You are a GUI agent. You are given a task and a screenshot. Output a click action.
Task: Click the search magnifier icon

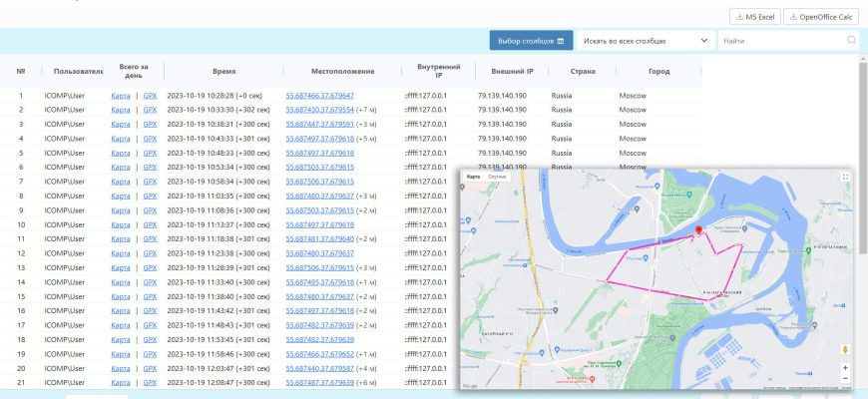click(x=852, y=41)
